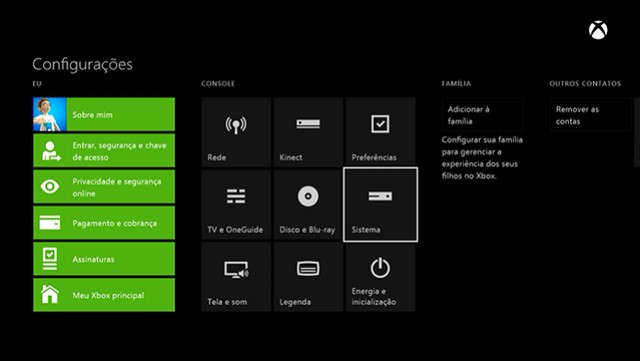The image size is (640, 361).
Task: Click the avatar picture in Sobre mim
Action: pos(49,114)
